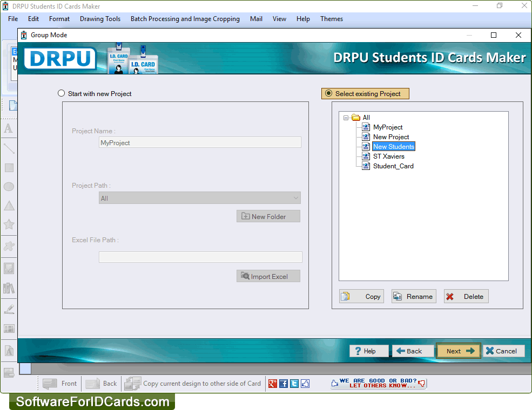Select the rectangle shape tool

(9, 168)
